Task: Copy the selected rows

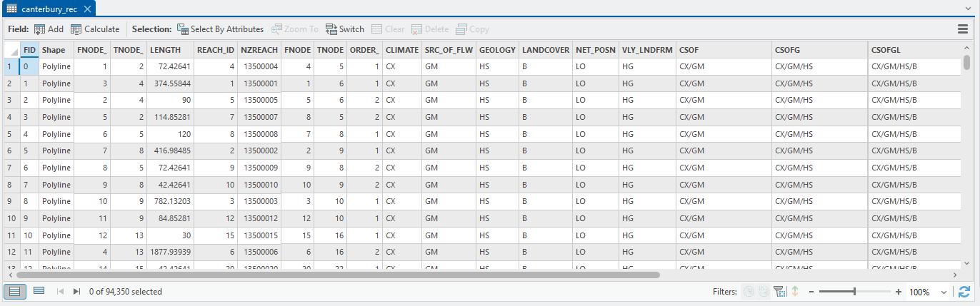Action: 472,29
